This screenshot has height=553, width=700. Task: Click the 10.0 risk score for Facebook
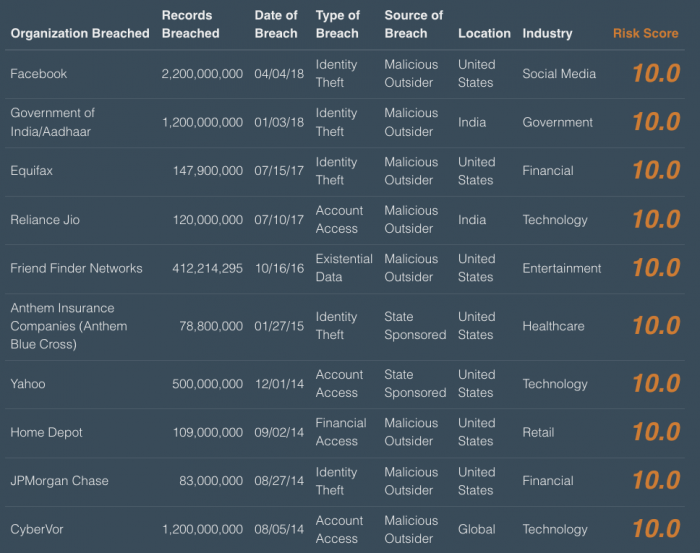[655, 74]
